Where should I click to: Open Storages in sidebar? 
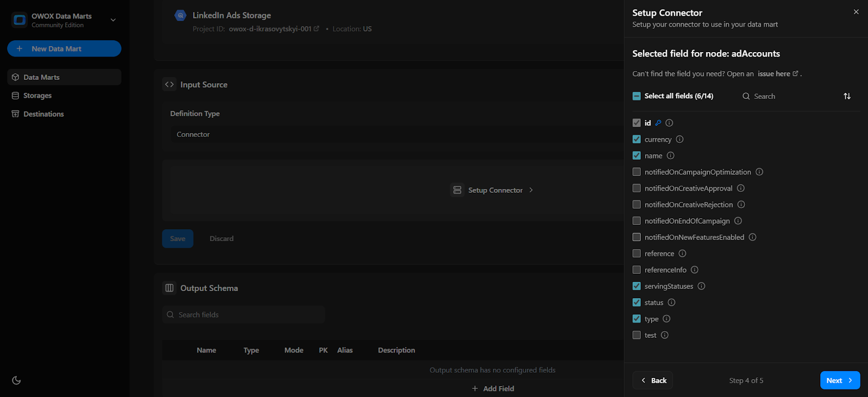click(x=64, y=96)
